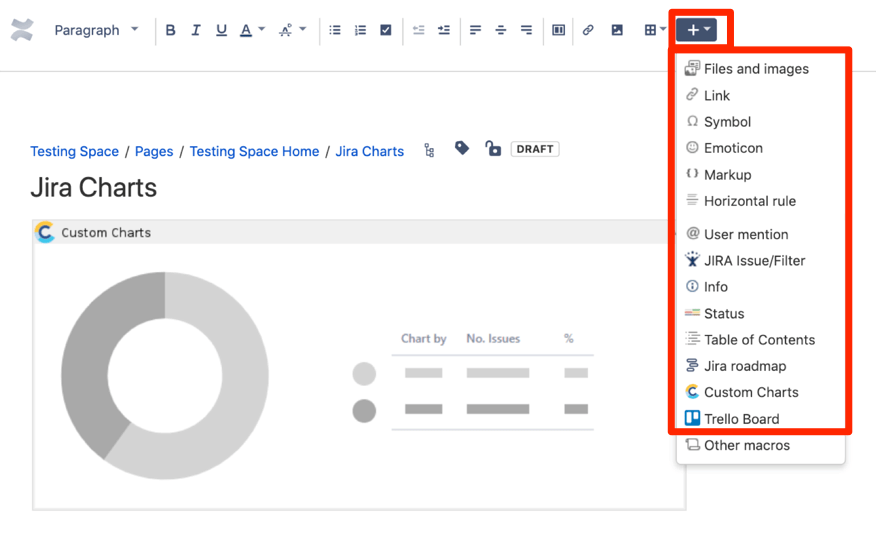Click the light gray legend circle

tap(364, 374)
